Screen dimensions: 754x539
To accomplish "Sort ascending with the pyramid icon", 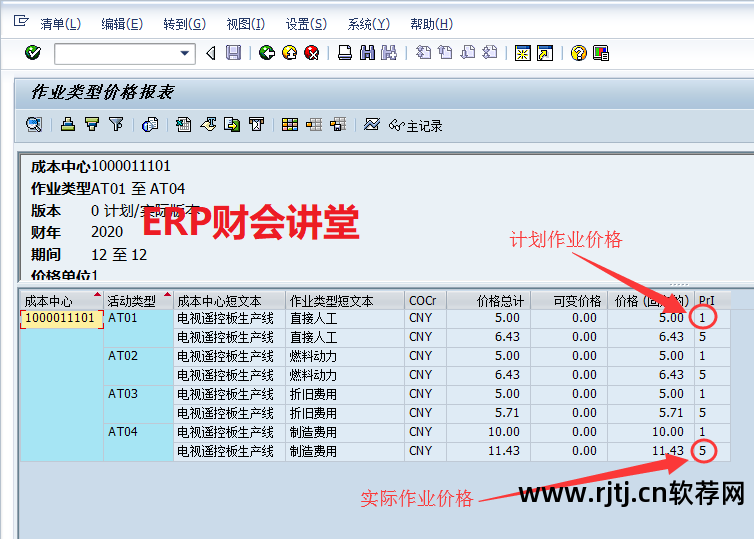I will [x=68, y=125].
